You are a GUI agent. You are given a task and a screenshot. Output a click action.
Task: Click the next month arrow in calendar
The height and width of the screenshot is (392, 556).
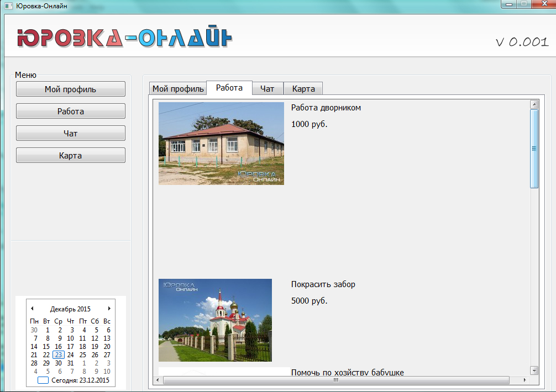pos(109,309)
